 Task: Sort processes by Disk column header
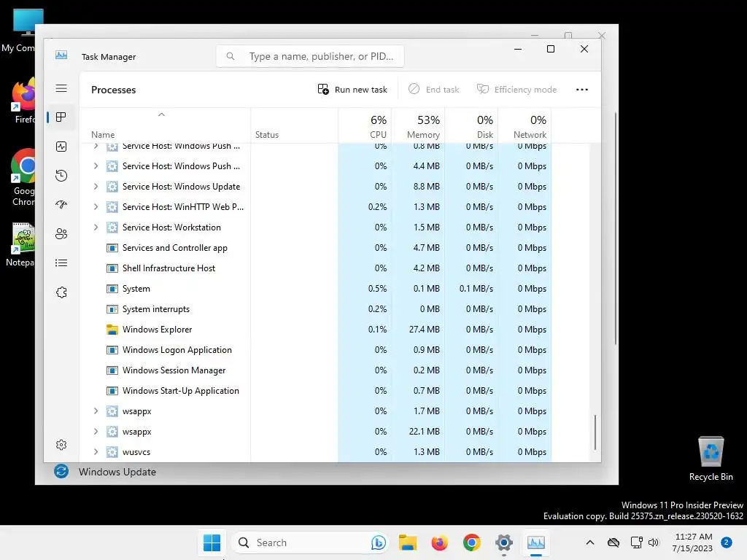pos(472,126)
